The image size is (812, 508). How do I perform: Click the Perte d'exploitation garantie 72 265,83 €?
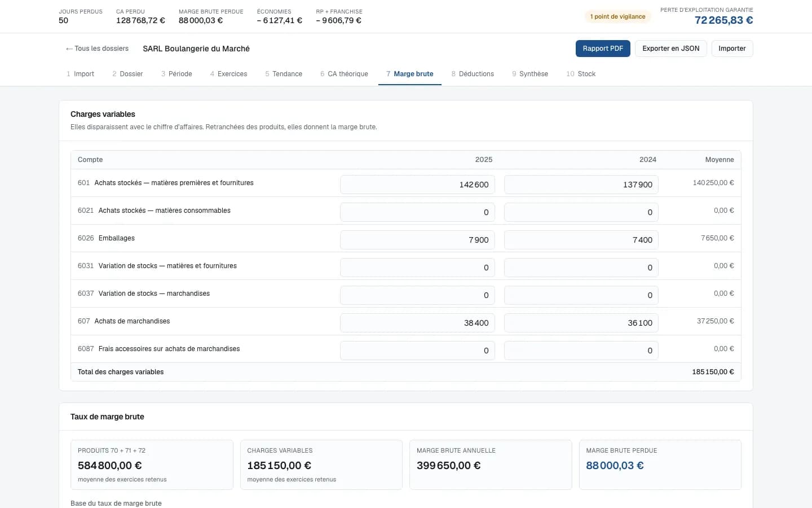723,20
